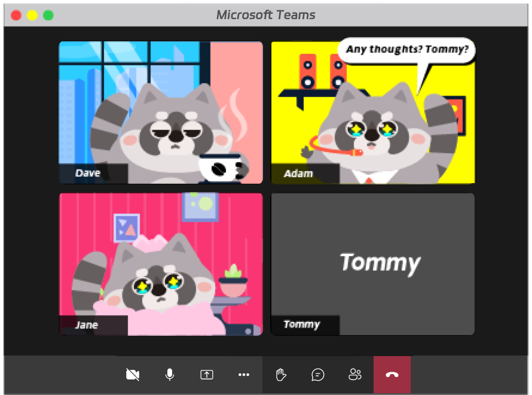Image resolution: width=532 pixels, height=395 pixels.
Task: Close the window with the red button
Action: [x=16, y=15]
